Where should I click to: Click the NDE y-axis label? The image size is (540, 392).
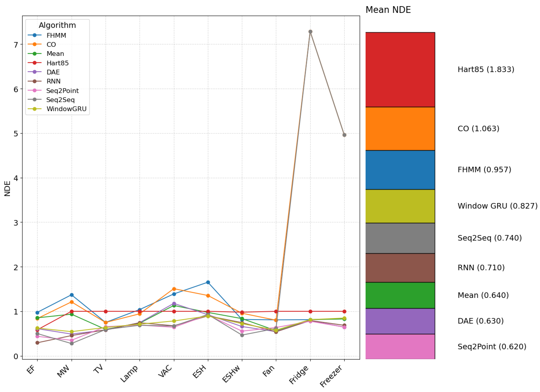tap(7, 188)
